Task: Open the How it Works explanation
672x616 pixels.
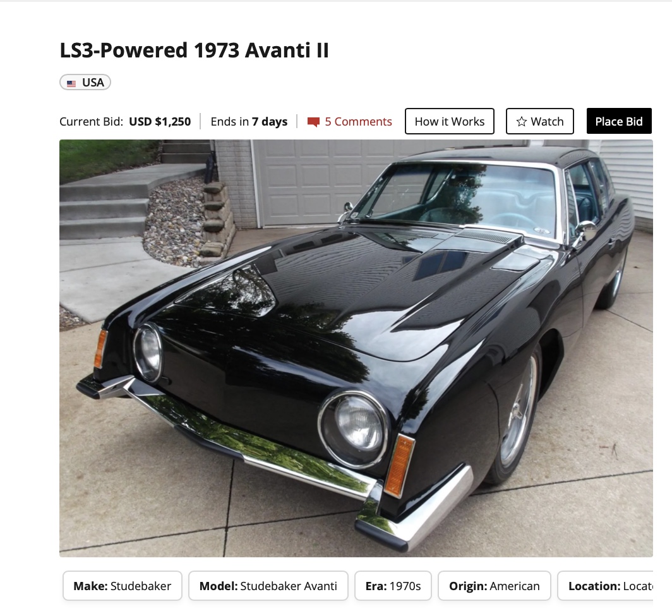Action: [x=450, y=121]
